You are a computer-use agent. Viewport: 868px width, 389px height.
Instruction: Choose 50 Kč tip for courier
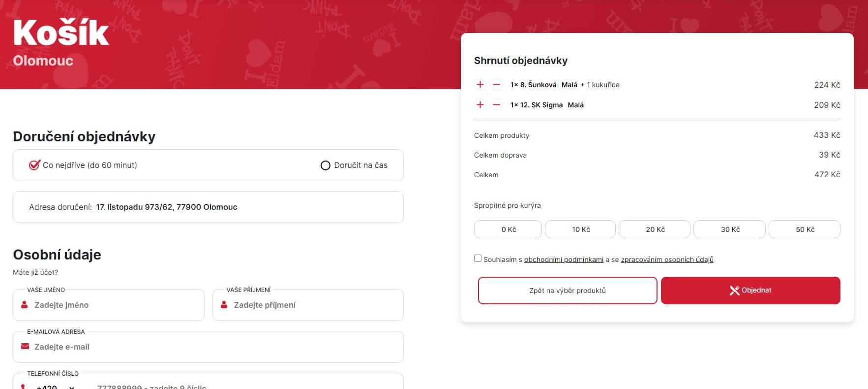pyautogui.click(x=805, y=229)
